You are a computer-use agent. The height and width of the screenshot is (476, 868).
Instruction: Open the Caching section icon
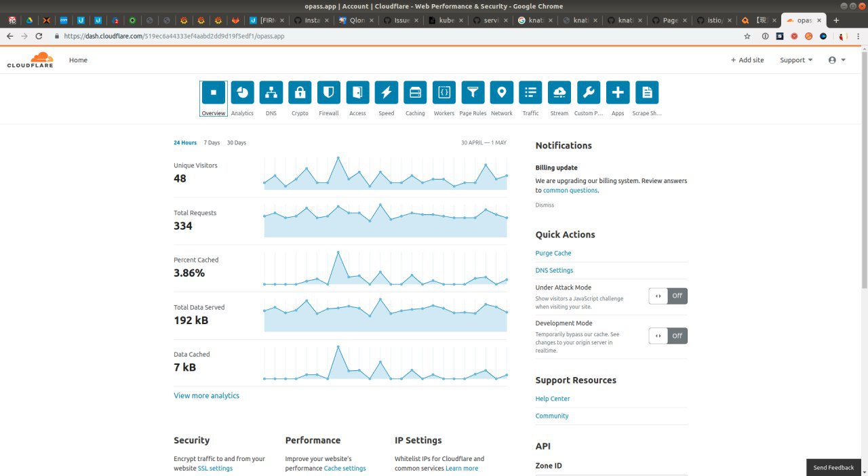coord(415,92)
